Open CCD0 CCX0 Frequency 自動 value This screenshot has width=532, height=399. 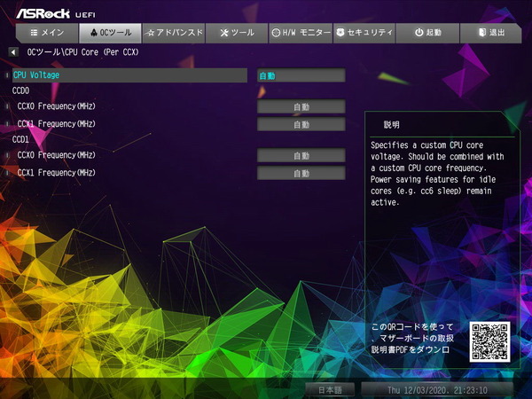coord(301,107)
